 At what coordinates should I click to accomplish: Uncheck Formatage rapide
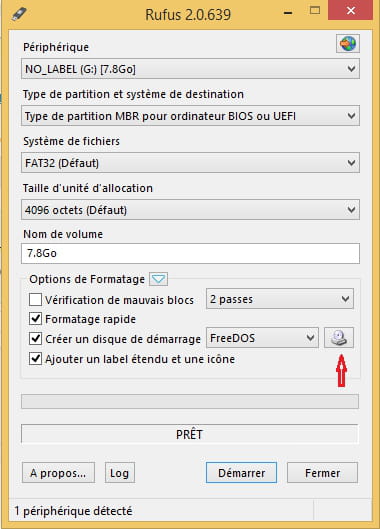click(x=35, y=319)
